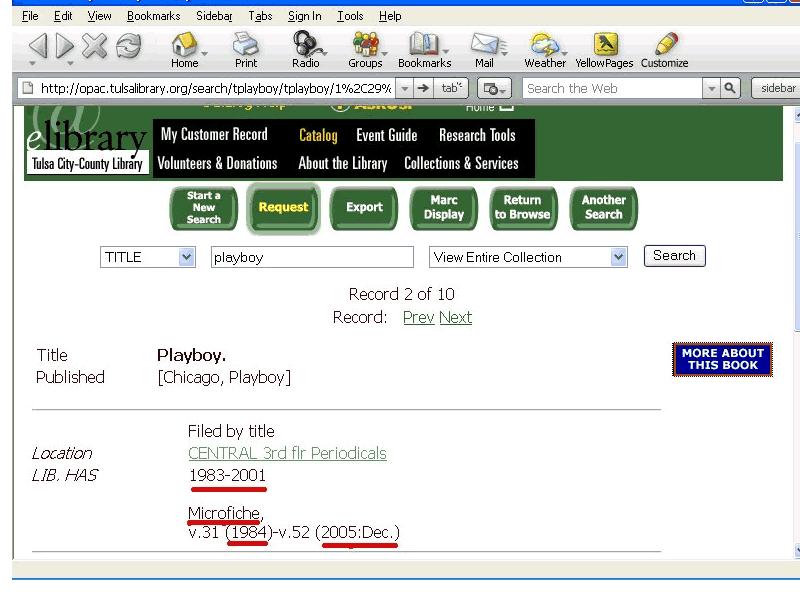Viewport: 800px width, 600px height.
Task: Open the Help menu
Action: [x=390, y=16]
